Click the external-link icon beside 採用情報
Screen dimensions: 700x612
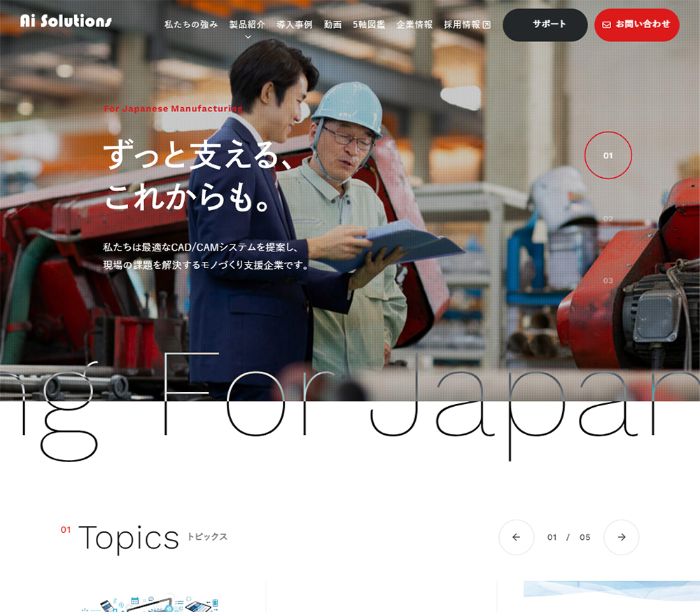[488, 23]
